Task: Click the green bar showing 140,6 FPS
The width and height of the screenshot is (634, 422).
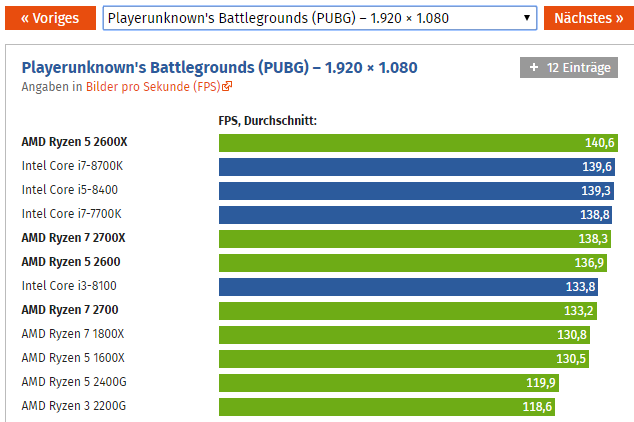Action: [x=418, y=143]
